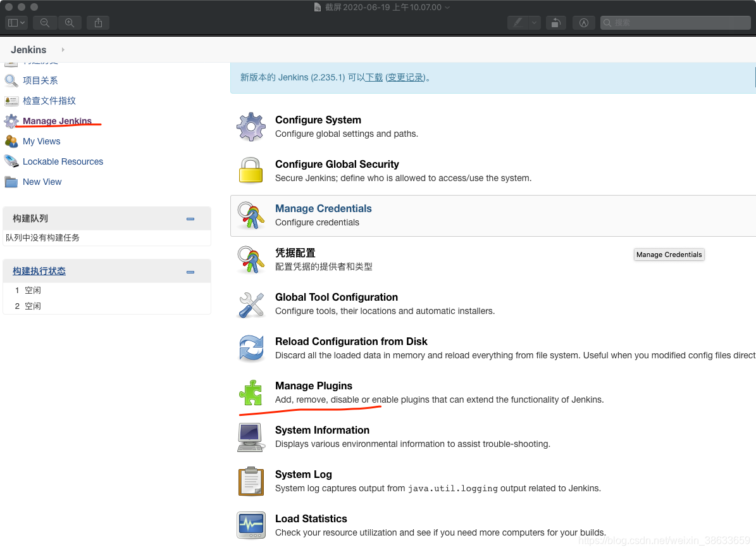The image size is (756, 552).
Task: Click the System Information computer icon
Action: tap(251, 437)
